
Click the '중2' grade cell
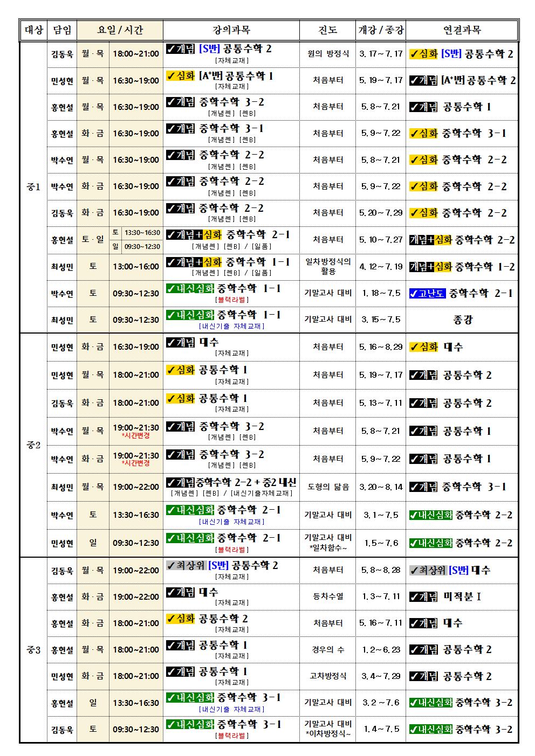(33, 445)
